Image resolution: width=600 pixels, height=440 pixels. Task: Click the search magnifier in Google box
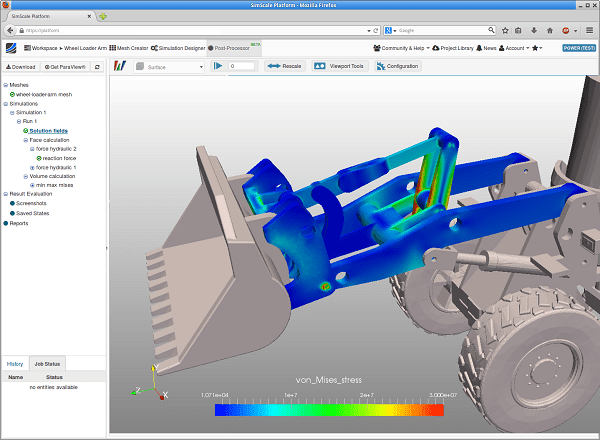click(x=491, y=30)
